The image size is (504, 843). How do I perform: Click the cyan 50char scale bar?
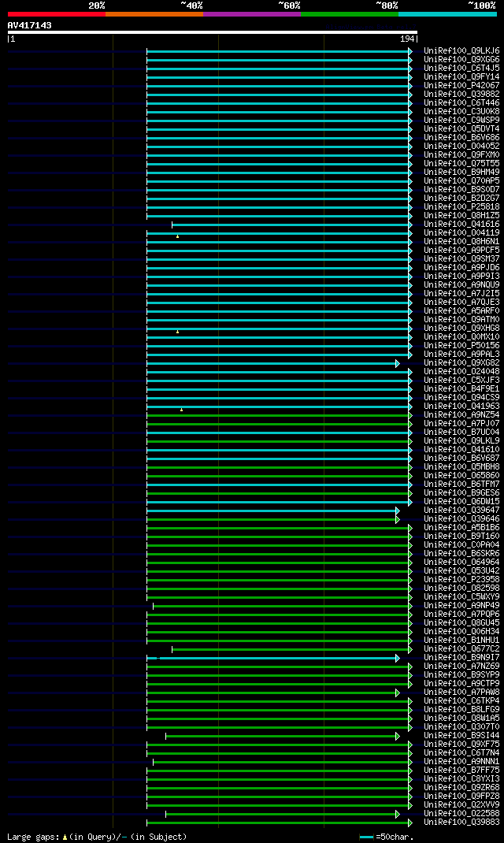tap(366, 837)
